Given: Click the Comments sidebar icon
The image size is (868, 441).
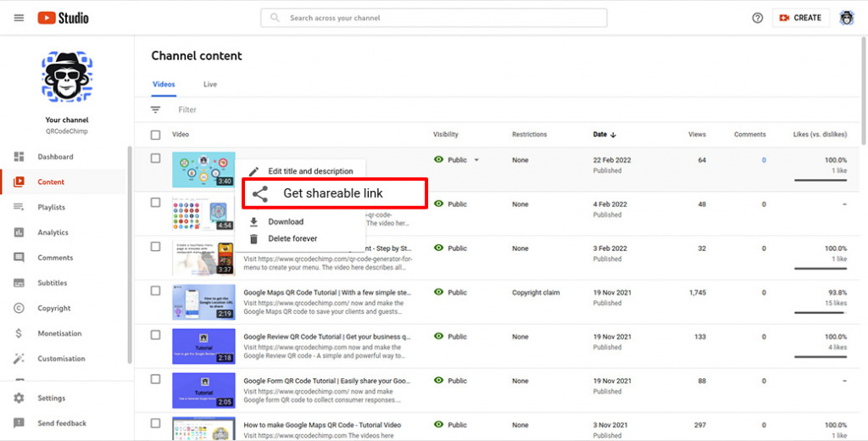Looking at the screenshot, I should tap(19, 258).
